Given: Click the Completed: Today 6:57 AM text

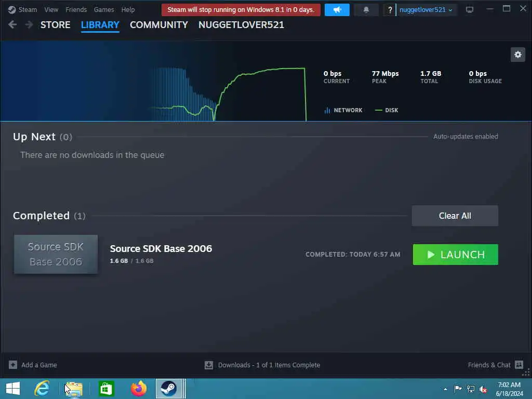Looking at the screenshot, I should pos(353,255).
